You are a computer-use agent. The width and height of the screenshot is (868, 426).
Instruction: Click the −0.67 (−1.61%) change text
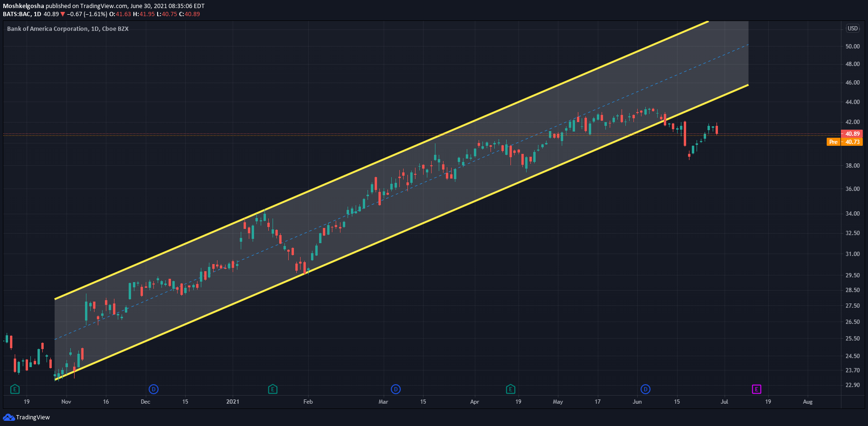click(87, 14)
